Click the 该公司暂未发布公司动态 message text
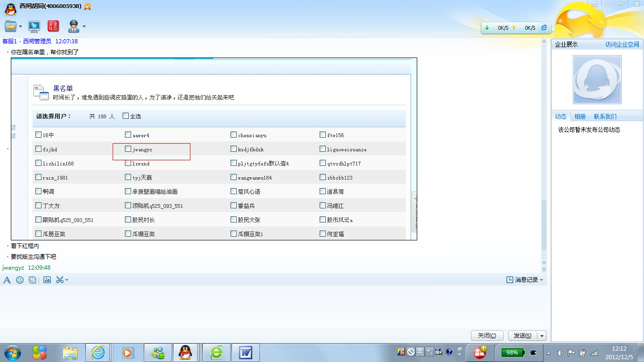Viewport: 644px width, 362px height. [589, 130]
